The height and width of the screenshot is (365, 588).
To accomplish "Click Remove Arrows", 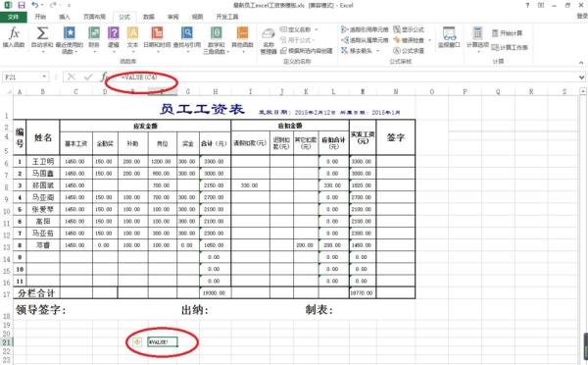I will [x=357, y=50].
